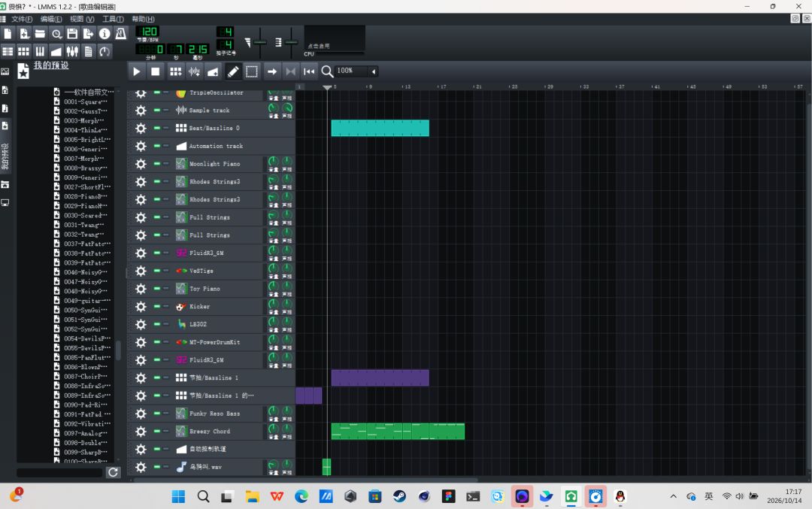Adjust the master pitch slider
The image size is (812, 509).
(x=292, y=42)
